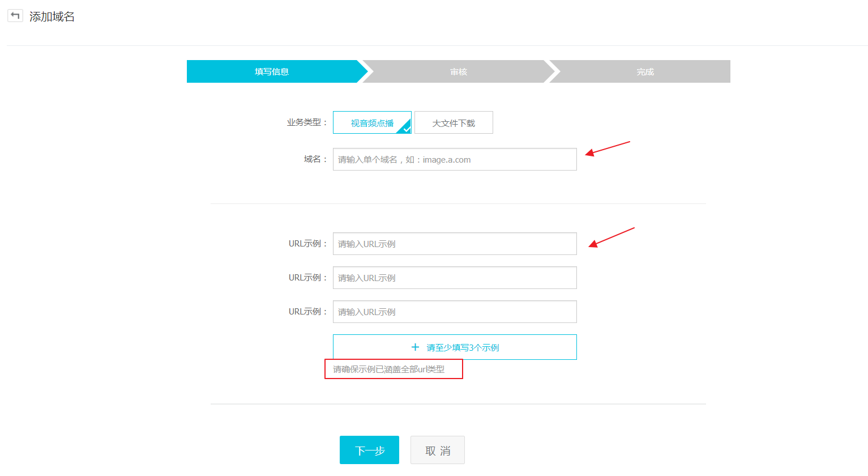Go to the 审核 step
The height and width of the screenshot is (476, 868).
tap(458, 72)
